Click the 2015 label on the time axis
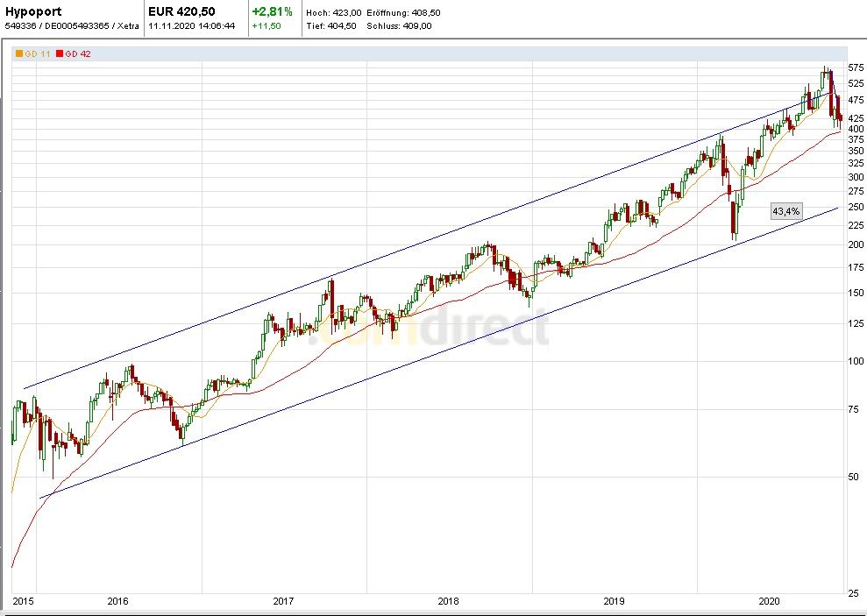 click(x=25, y=601)
